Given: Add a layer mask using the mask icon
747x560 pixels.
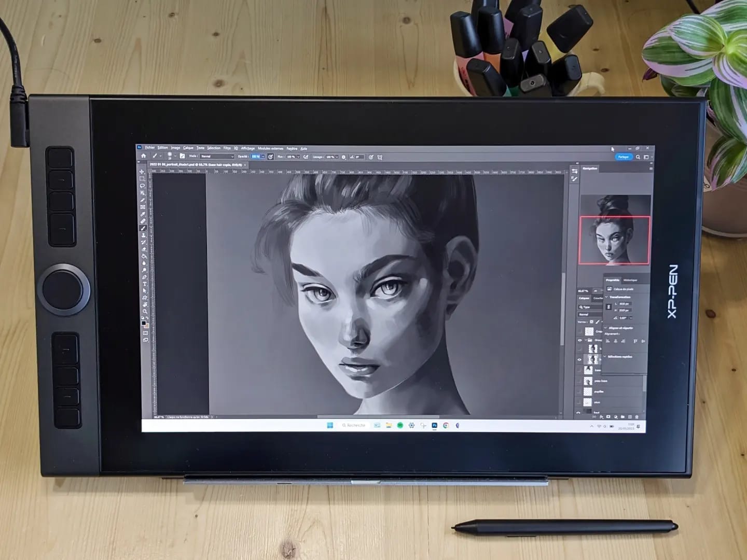Looking at the screenshot, I should [x=608, y=416].
